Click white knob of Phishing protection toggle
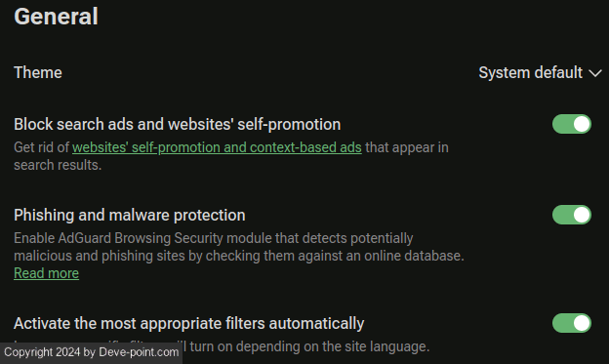The height and width of the screenshot is (364, 609). point(582,215)
